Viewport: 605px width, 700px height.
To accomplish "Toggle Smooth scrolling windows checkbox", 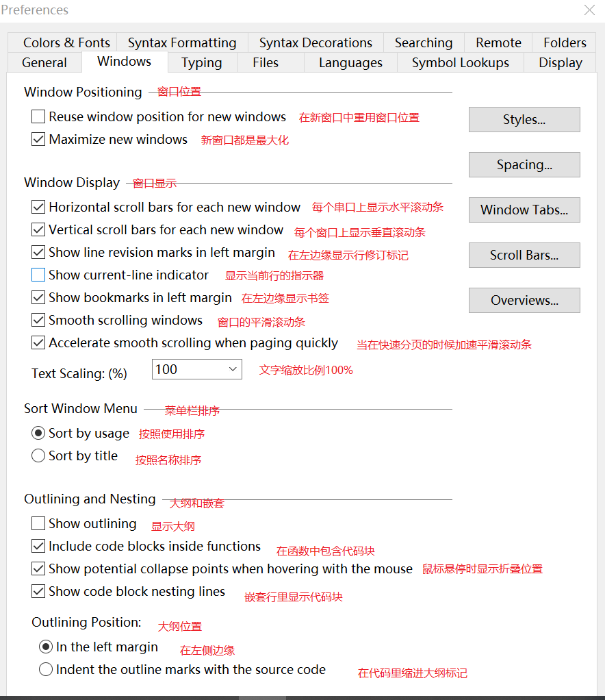I will [38, 320].
